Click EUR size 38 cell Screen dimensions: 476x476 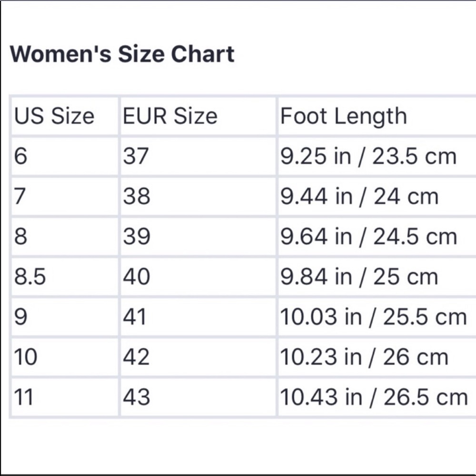coord(136,197)
